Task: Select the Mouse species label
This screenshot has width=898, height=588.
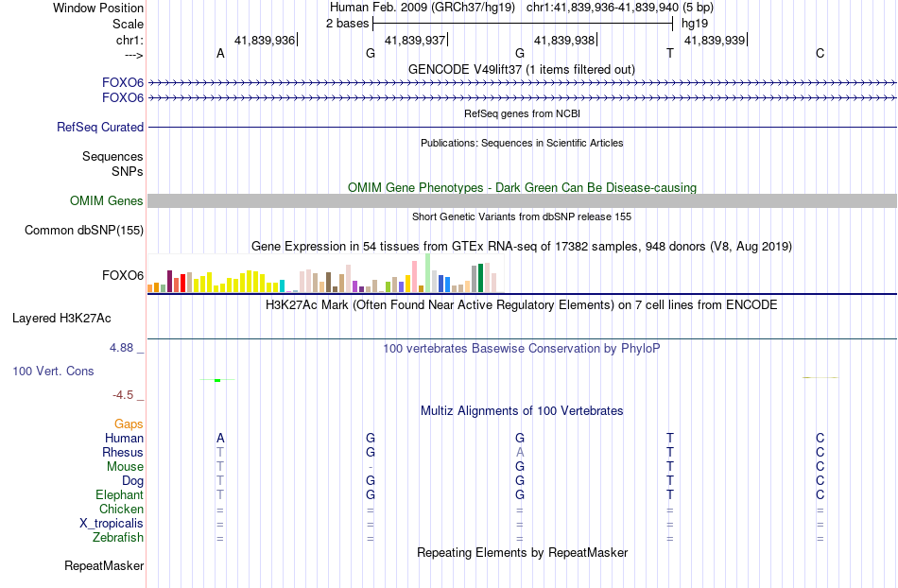Action: tap(125, 467)
